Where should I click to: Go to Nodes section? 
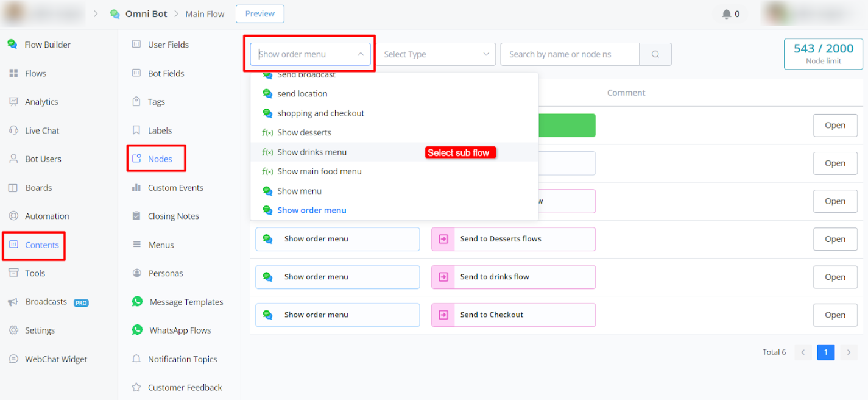160,159
